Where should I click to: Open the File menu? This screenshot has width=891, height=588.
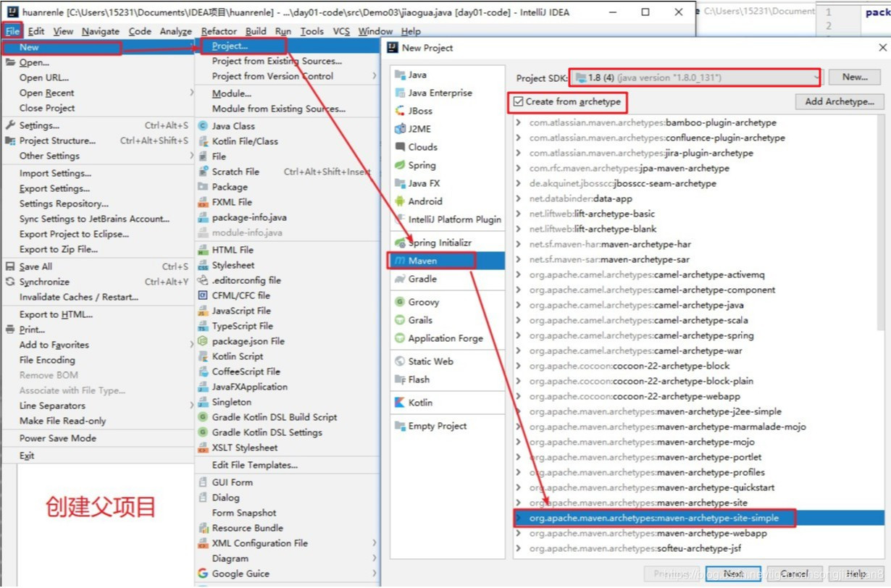point(12,31)
